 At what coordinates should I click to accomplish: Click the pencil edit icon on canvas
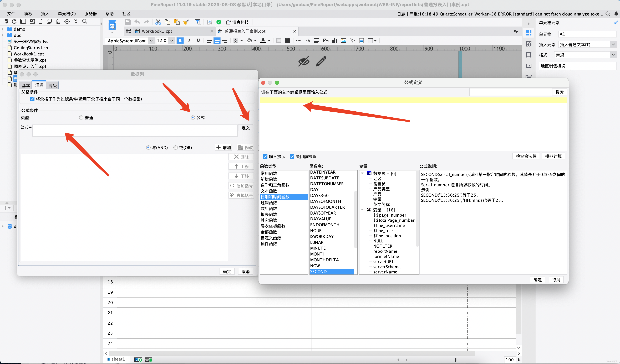(x=321, y=61)
